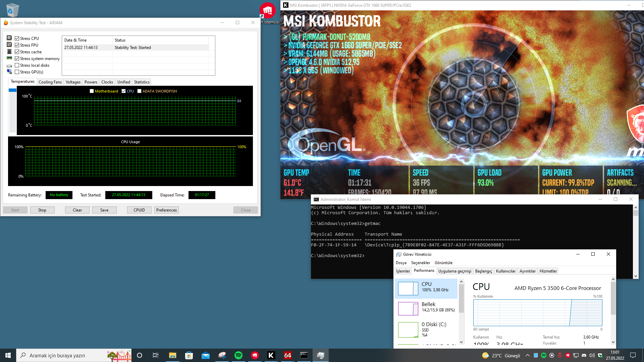Open Windows Security shield tray icon
Image resolution: width=644 pixels, height=362 pixels.
600,355
